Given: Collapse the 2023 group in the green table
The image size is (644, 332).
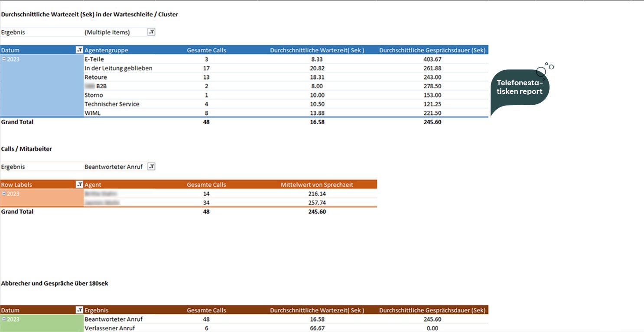Looking at the screenshot, I should (4, 319).
